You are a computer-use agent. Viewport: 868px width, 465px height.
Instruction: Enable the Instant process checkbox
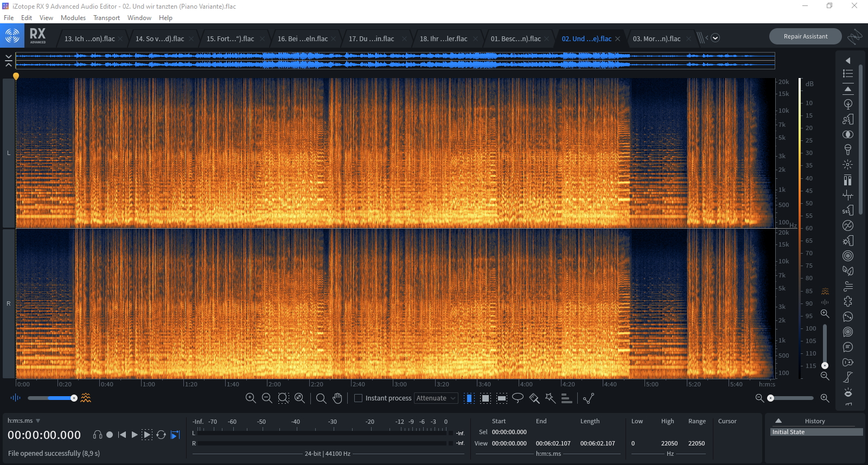(358, 398)
